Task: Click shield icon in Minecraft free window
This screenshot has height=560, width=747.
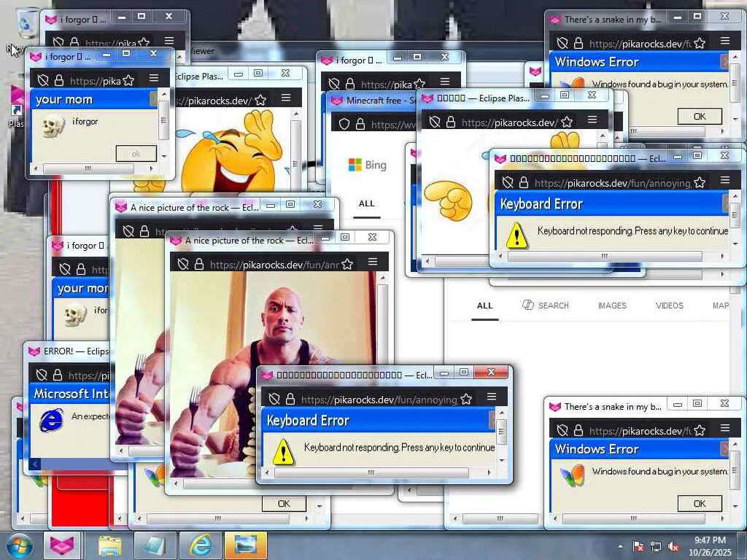Action: tap(344, 125)
